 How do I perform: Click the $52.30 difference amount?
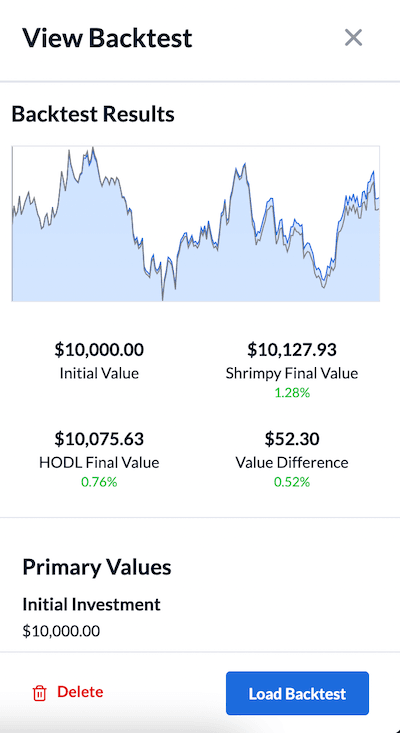(292, 439)
